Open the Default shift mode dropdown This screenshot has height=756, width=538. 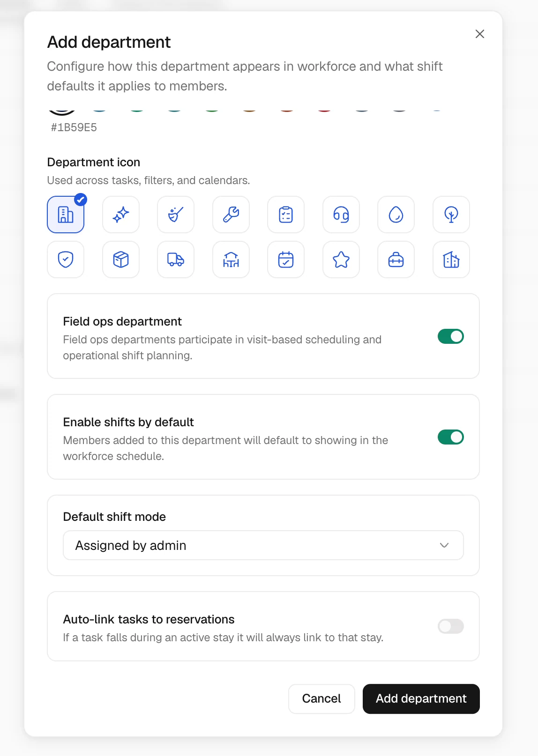click(x=263, y=545)
